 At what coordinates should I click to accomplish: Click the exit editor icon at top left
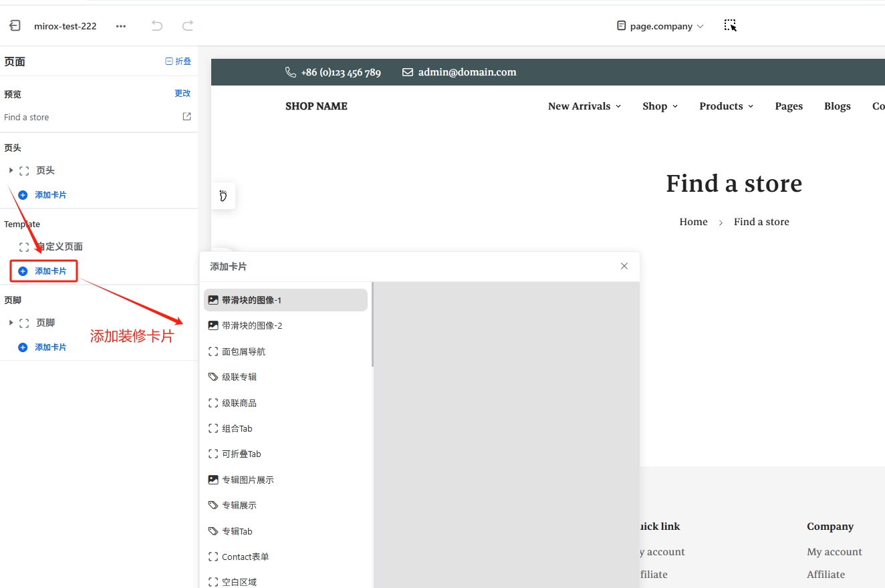15,26
